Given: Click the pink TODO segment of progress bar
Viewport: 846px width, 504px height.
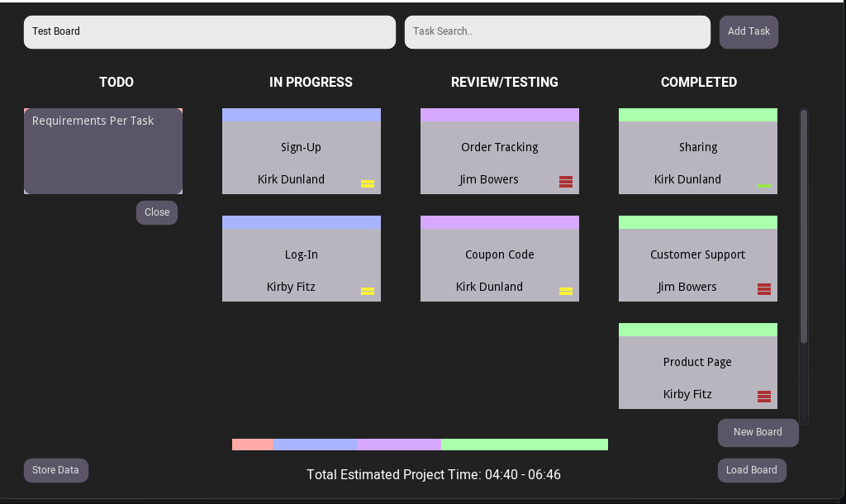Looking at the screenshot, I should pyautogui.click(x=253, y=445).
